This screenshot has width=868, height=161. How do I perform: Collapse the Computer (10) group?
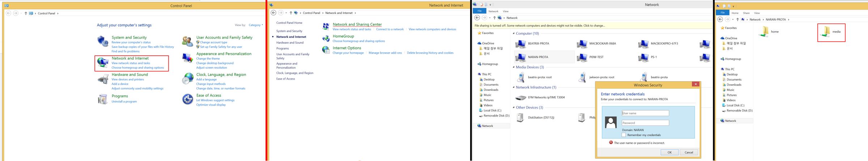tap(514, 33)
